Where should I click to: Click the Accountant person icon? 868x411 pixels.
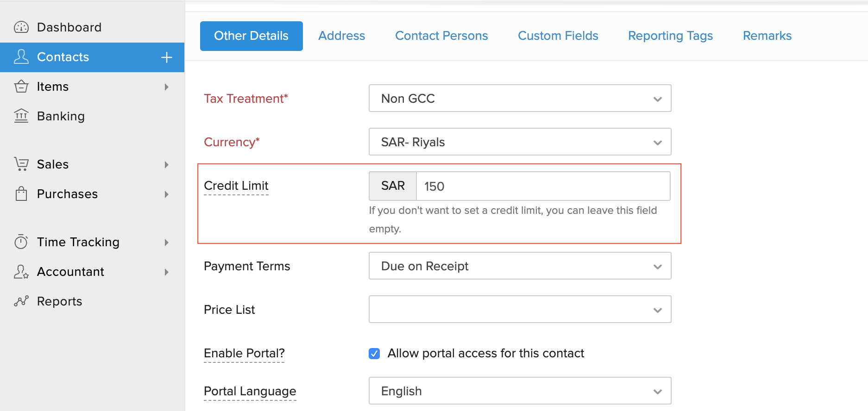pyautogui.click(x=21, y=272)
